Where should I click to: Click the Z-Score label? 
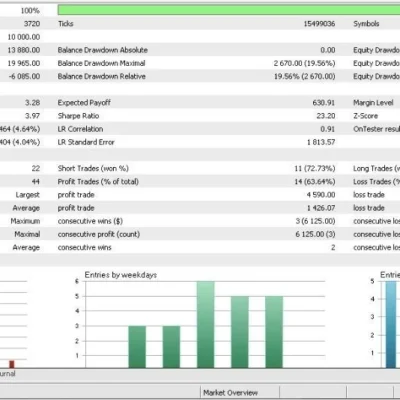point(365,116)
